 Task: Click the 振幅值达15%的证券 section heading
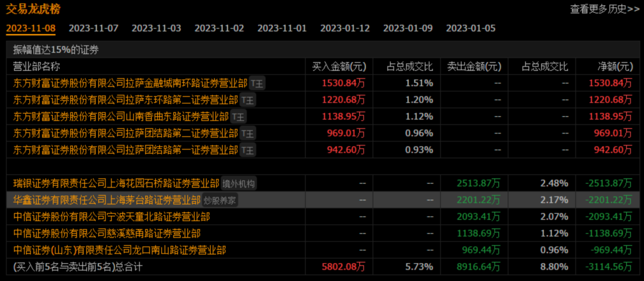pos(56,50)
